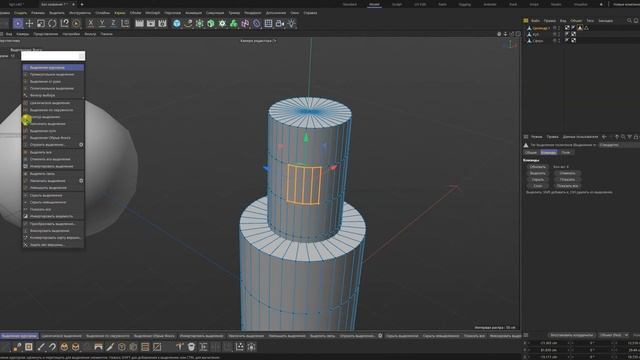Select the Scale tool
640x360 pixels.
coord(40,24)
